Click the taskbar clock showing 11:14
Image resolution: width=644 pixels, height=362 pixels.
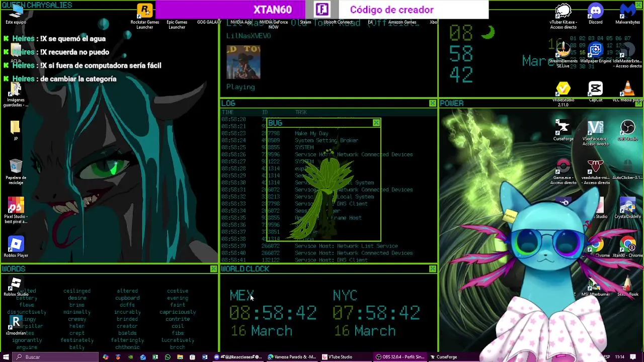click(x=619, y=357)
